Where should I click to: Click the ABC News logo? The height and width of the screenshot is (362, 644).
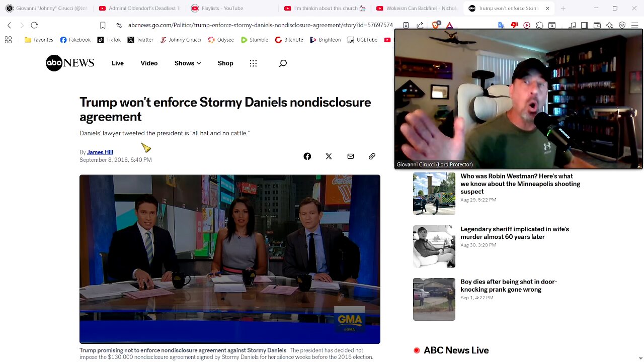click(70, 63)
